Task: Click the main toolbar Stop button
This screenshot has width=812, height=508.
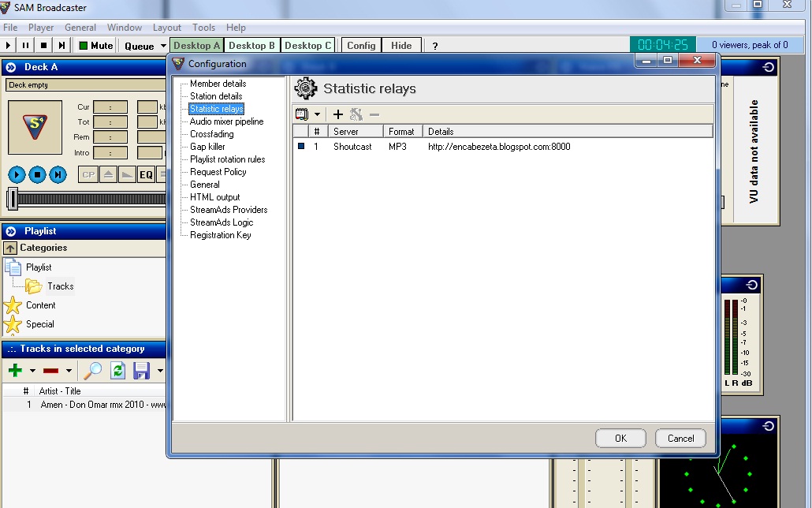Action: (x=43, y=46)
